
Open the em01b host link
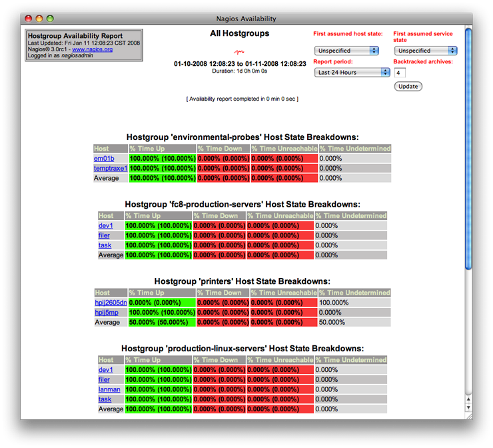point(104,159)
